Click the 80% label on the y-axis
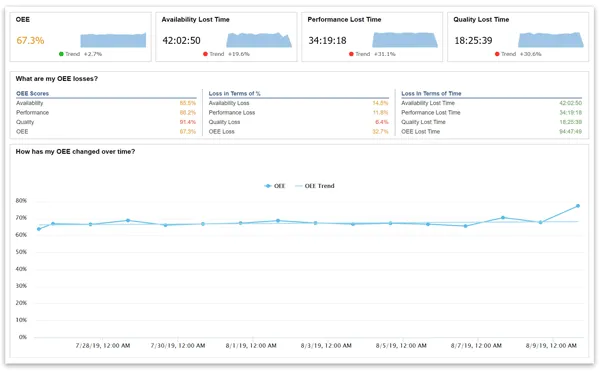 tap(21, 201)
